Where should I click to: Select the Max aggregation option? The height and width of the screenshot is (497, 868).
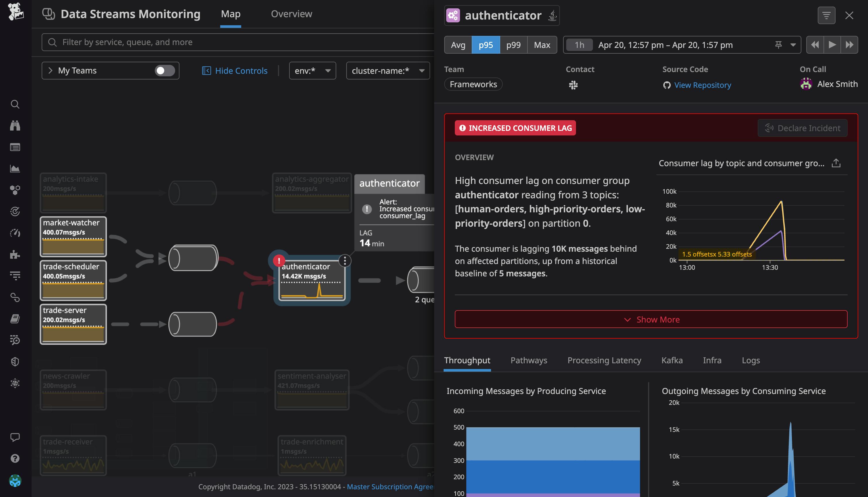pyautogui.click(x=542, y=45)
